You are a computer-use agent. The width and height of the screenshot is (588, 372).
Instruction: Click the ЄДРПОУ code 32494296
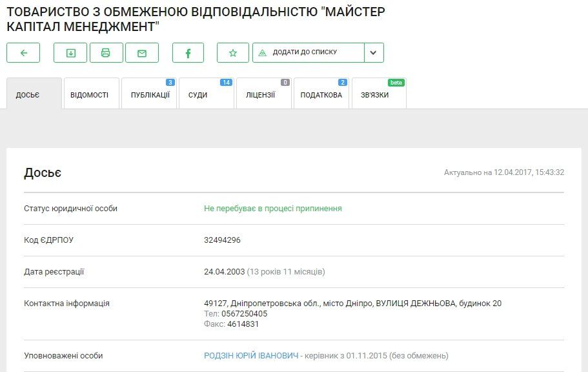point(223,238)
